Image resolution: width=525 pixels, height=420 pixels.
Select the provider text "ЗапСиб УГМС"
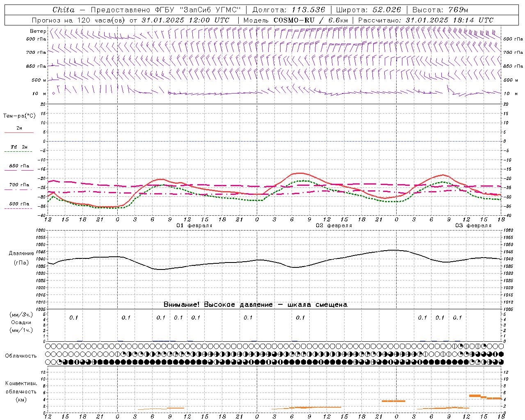[210, 10]
